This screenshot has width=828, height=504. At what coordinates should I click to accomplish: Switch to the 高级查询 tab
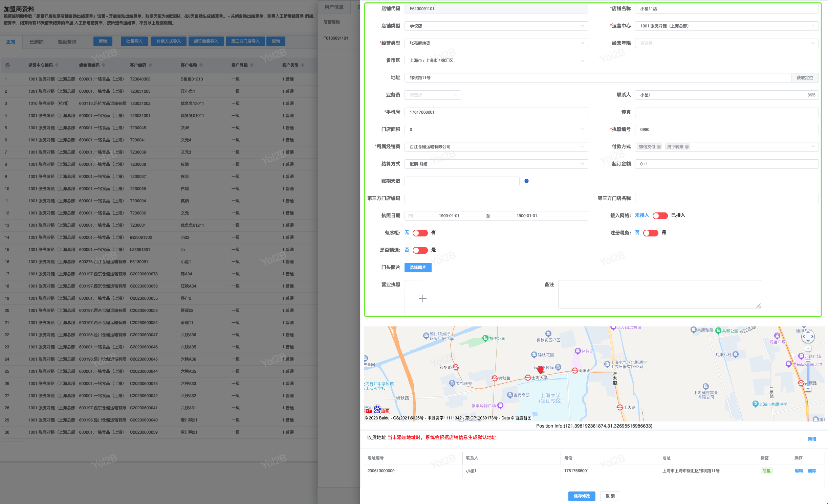(67, 42)
